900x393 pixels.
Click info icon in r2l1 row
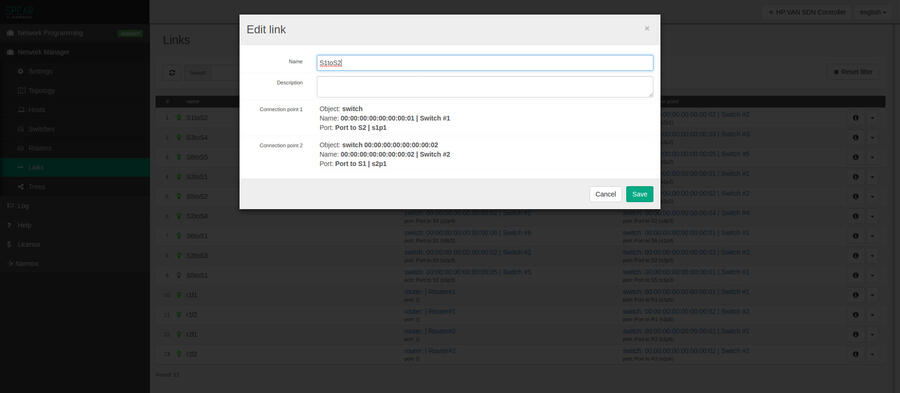tap(855, 334)
